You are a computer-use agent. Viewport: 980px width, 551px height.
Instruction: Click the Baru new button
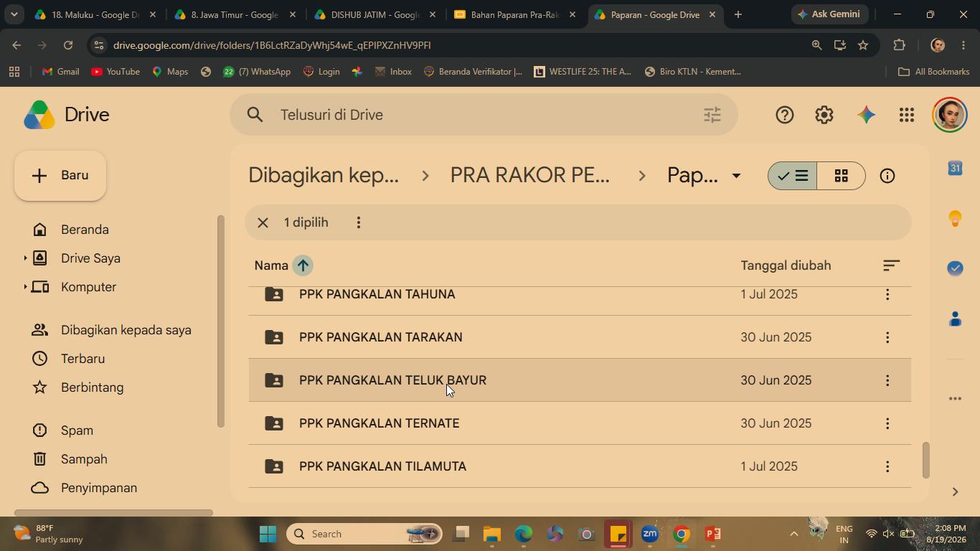click(x=60, y=176)
